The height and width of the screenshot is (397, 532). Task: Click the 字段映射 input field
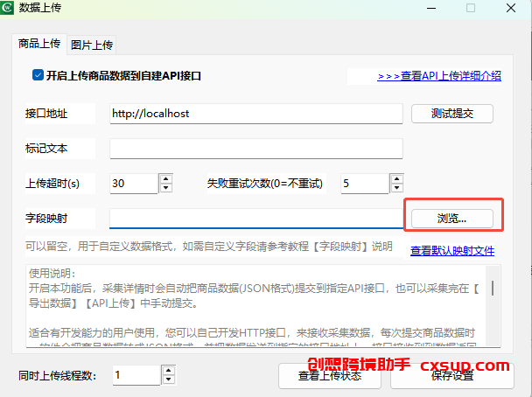pos(254,218)
